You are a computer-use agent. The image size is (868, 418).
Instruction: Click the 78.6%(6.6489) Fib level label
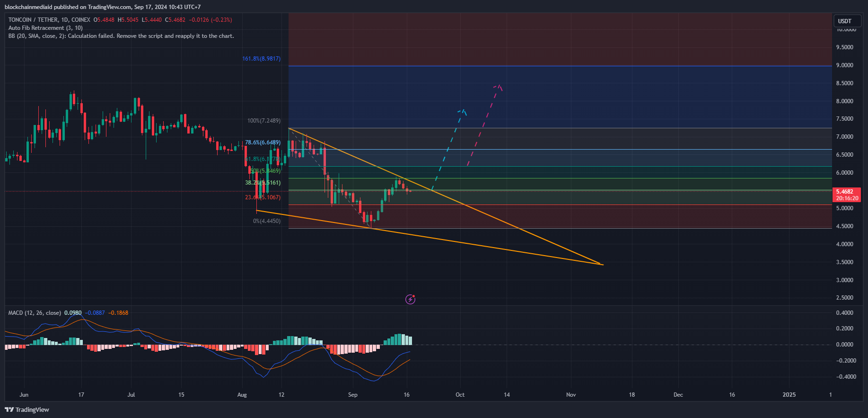tap(263, 142)
